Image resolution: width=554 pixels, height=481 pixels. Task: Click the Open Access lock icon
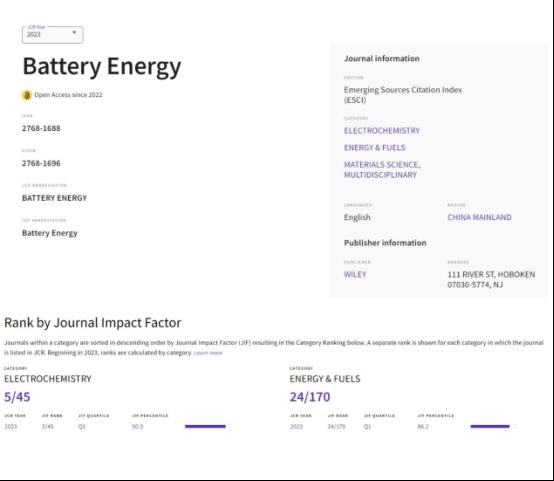coord(26,95)
